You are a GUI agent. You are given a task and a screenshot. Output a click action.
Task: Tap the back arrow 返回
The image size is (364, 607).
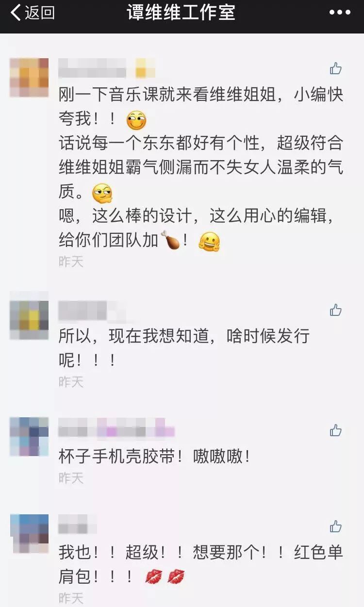pos(33,13)
